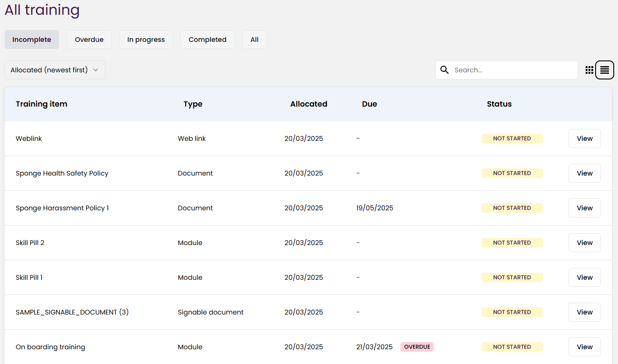This screenshot has height=364, width=618.
Task: Click the OVERDUE badge on On boarding training
Action: [417, 347]
